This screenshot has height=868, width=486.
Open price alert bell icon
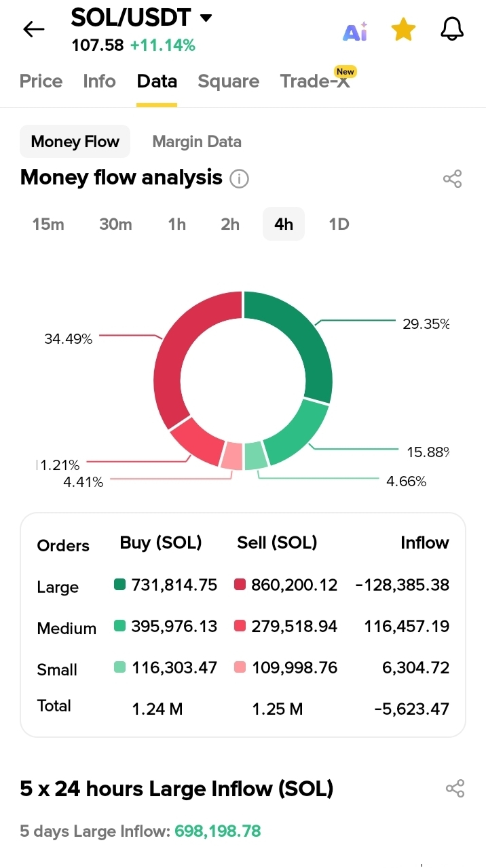(x=452, y=29)
